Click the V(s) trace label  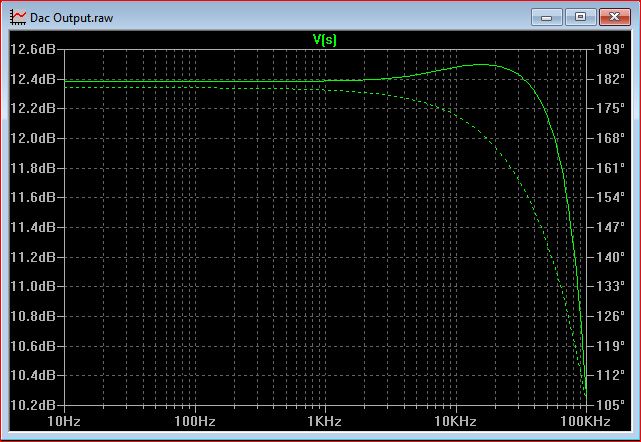[x=325, y=40]
